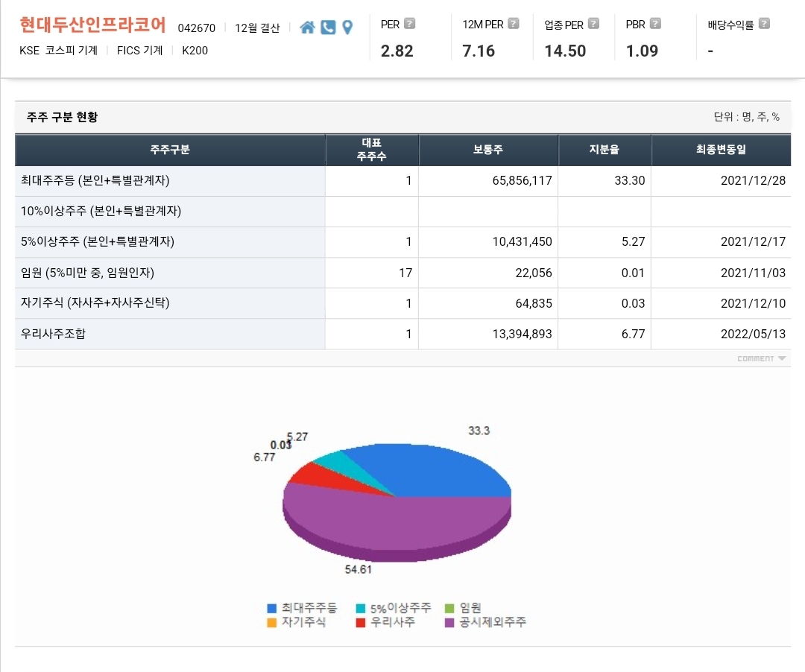The height and width of the screenshot is (672, 805).
Task: Click the 최대주주등 blue legend swatch
Action: pos(272,609)
